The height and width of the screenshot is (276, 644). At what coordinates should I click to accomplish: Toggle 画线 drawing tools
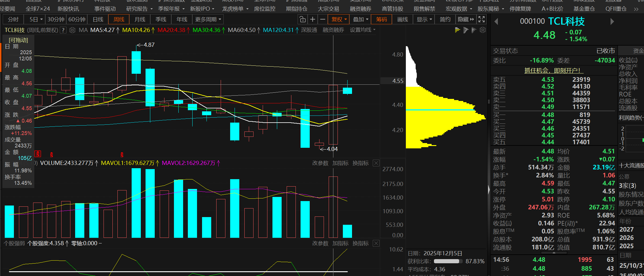[x=403, y=20]
